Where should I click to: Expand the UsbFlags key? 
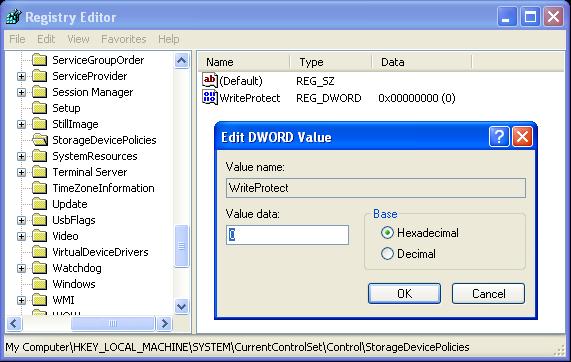[x=21, y=220]
